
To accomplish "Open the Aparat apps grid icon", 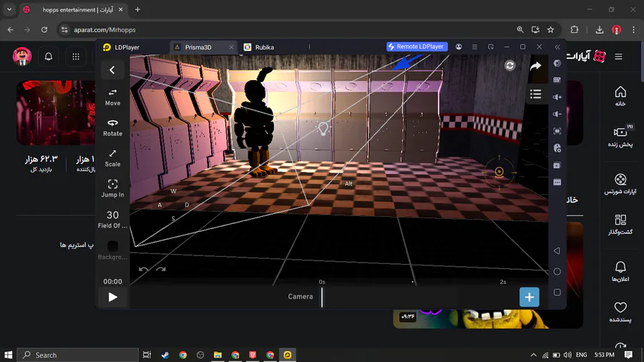I will [76, 57].
